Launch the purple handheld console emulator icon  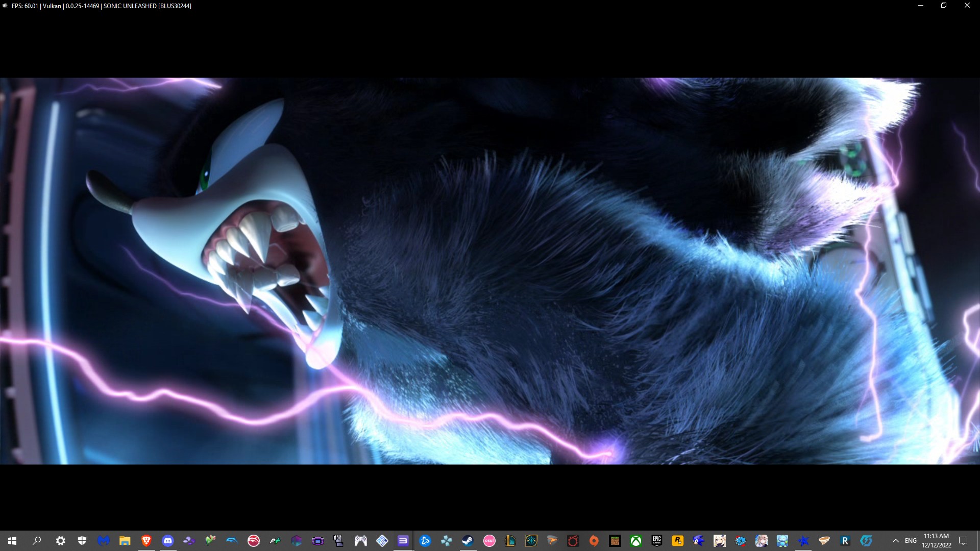click(x=318, y=541)
